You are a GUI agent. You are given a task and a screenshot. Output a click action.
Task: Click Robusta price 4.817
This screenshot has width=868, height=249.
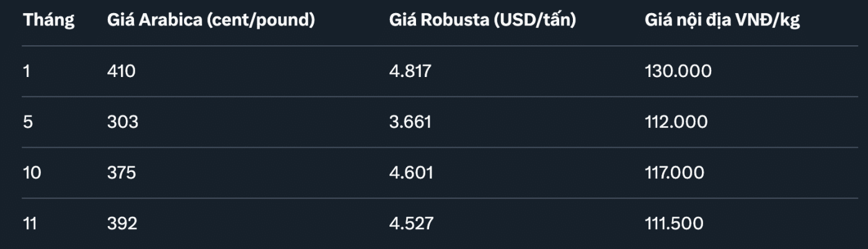click(409, 71)
